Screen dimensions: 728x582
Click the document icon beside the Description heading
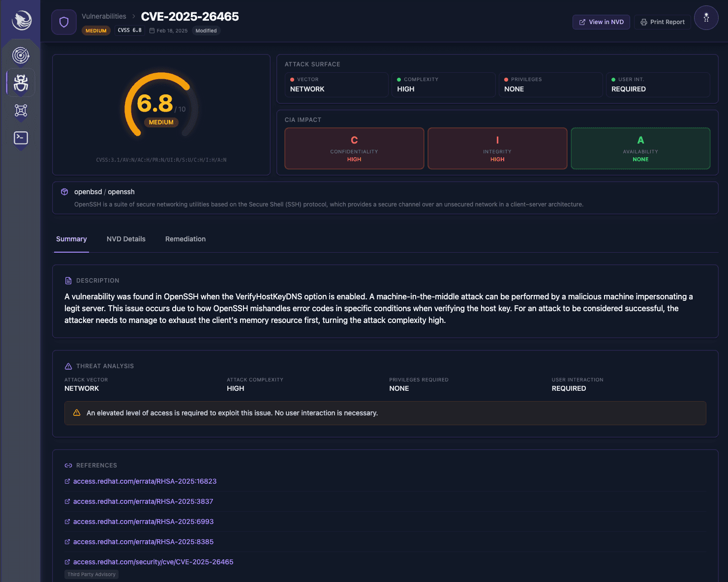point(68,280)
